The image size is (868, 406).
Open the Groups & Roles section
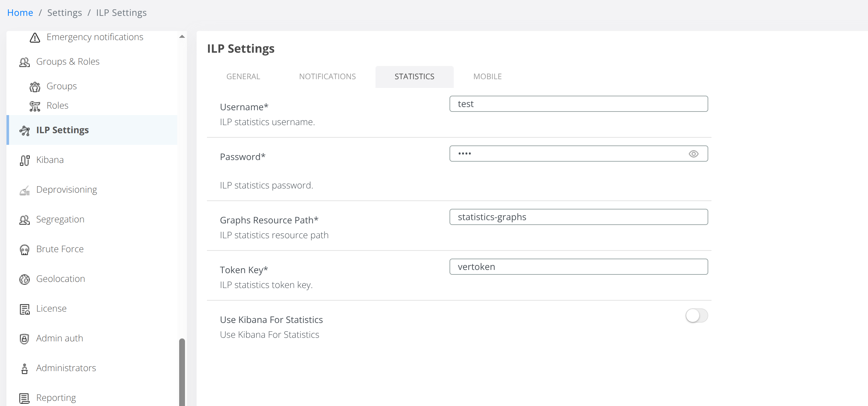pos(67,62)
